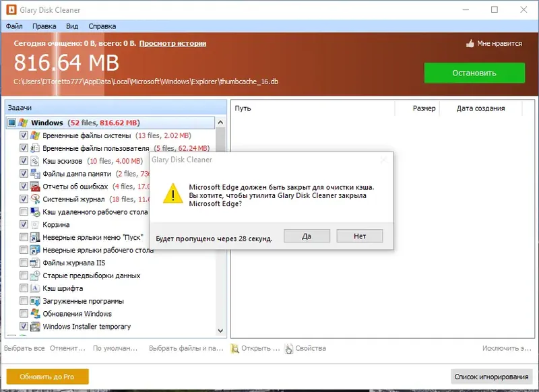Click the Список игнорирования button

[x=492, y=377]
